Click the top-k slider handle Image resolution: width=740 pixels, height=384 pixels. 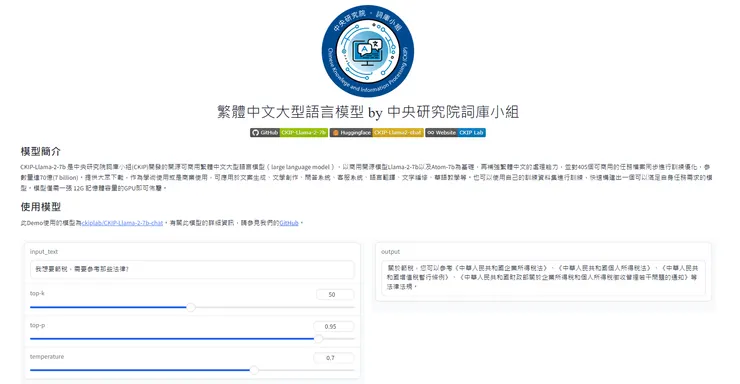click(x=191, y=307)
